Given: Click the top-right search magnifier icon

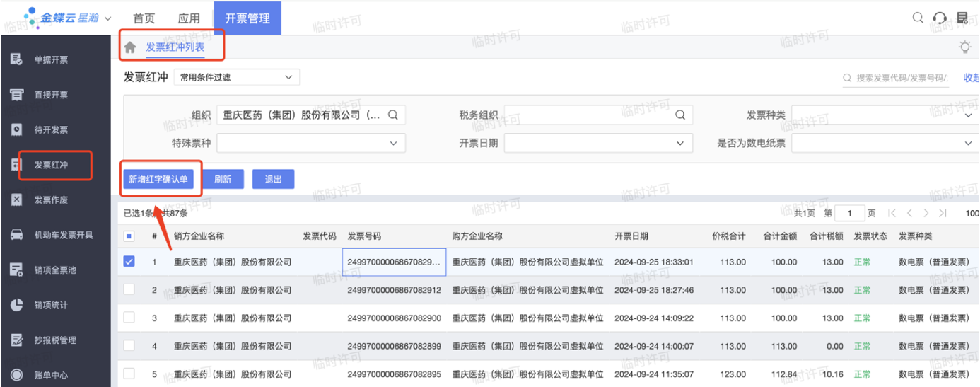Looking at the screenshot, I should tap(918, 18).
